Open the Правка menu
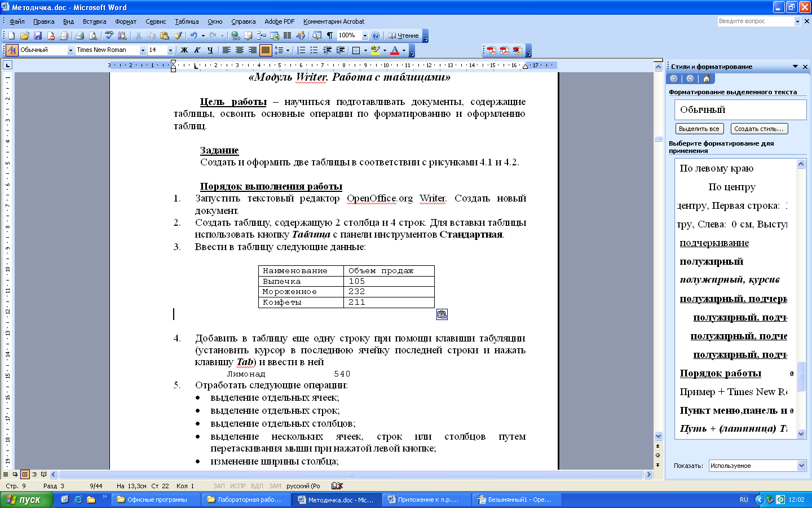This screenshot has width=812, height=508. [x=43, y=21]
